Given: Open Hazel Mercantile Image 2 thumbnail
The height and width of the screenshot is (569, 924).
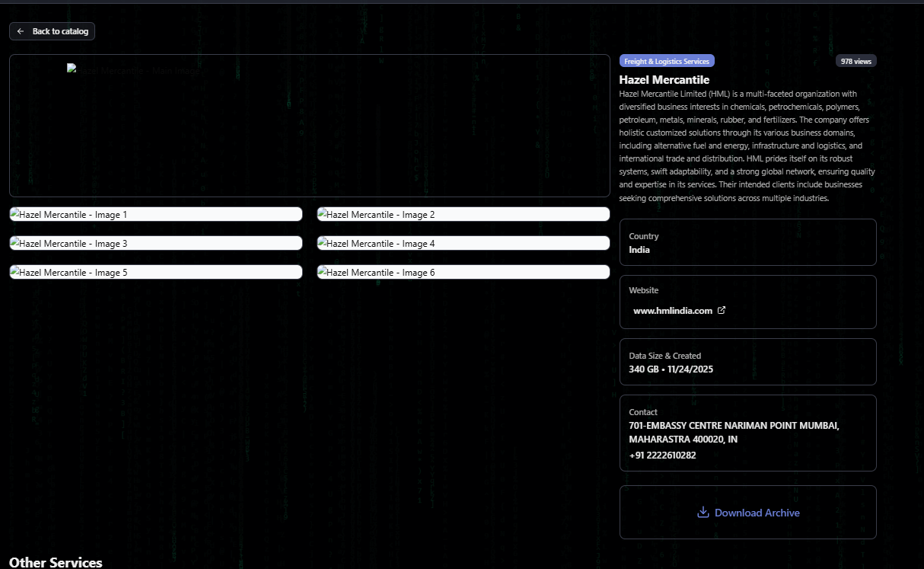Looking at the screenshot, I should 463,215.
